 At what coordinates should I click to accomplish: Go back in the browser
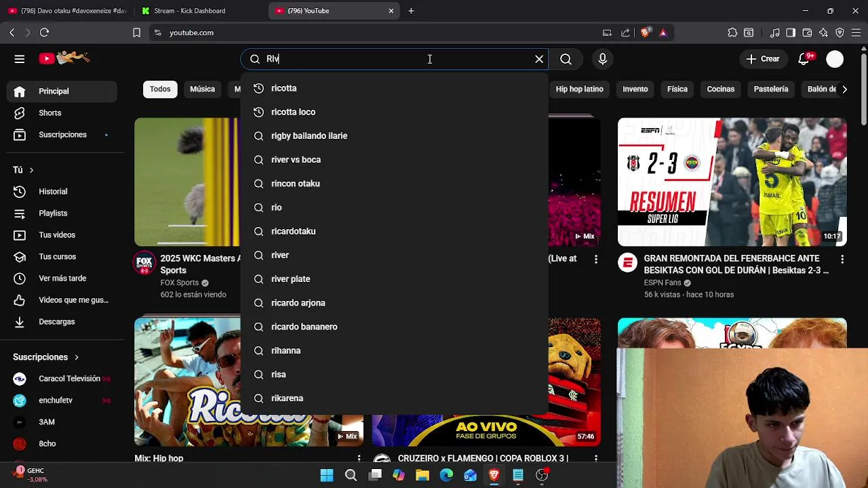tap(12, 33)
